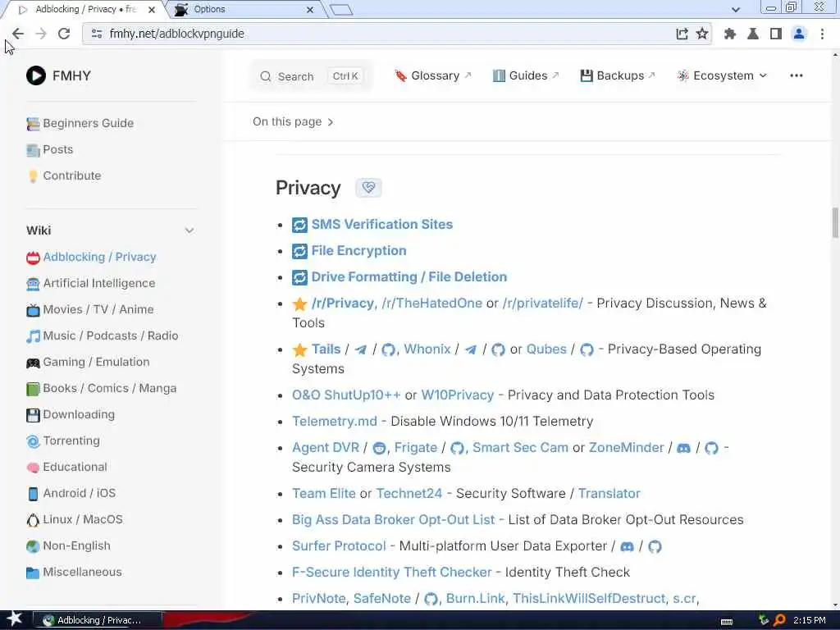
Task: Close the Options browser tab
Action: 310,10
